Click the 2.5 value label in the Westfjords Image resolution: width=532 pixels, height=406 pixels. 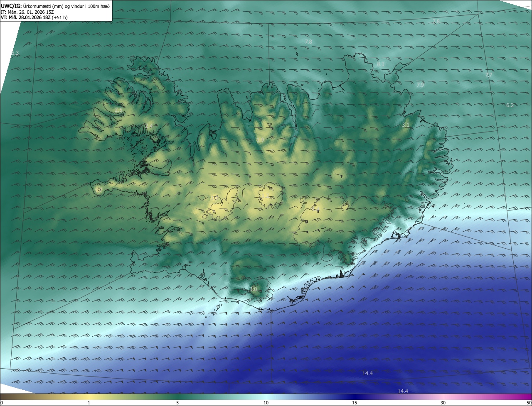[118, 110]
